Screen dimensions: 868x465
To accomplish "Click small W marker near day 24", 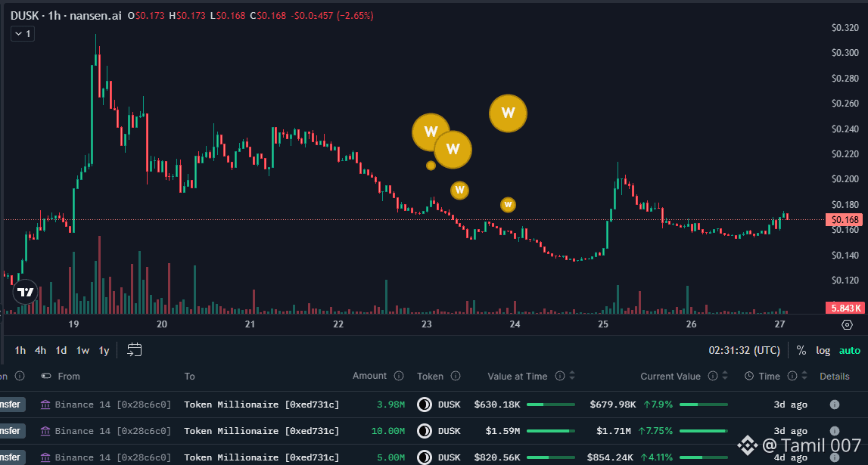I will click(x=508, y=205).
